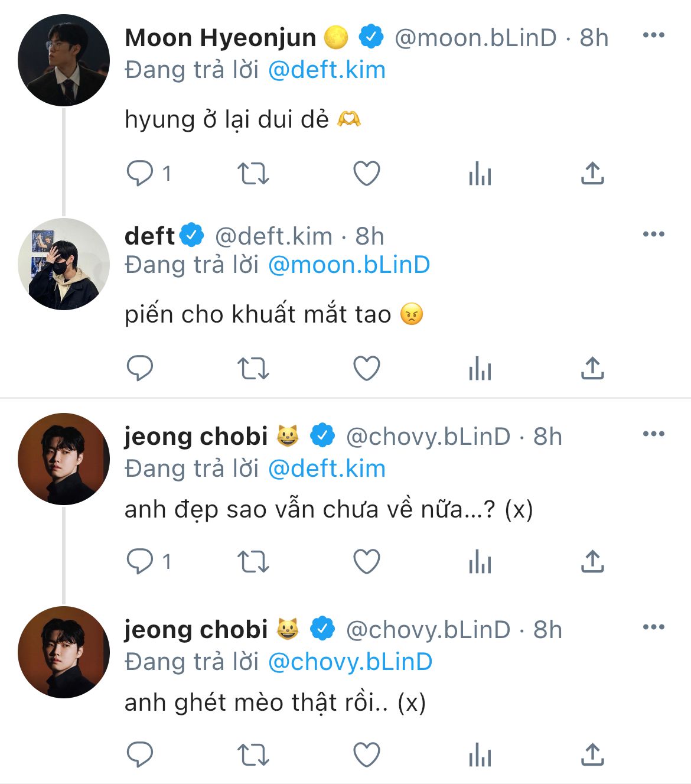
Task: Share Moon Hyeonjun's tweet
Action: pos(592,174)
